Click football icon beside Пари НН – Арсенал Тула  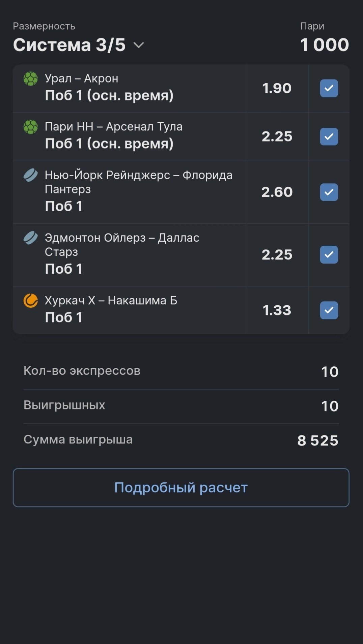tap(31, 127)
